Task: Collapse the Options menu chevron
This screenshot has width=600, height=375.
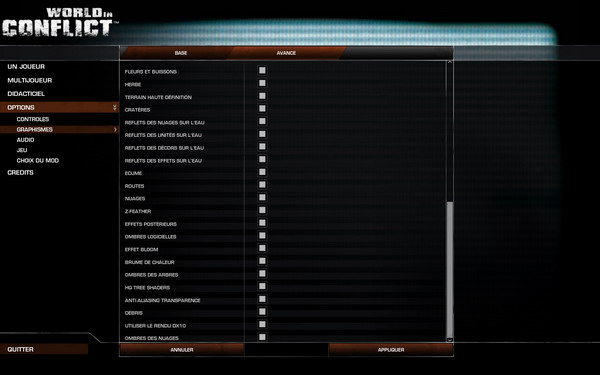Action: point(114,108)
